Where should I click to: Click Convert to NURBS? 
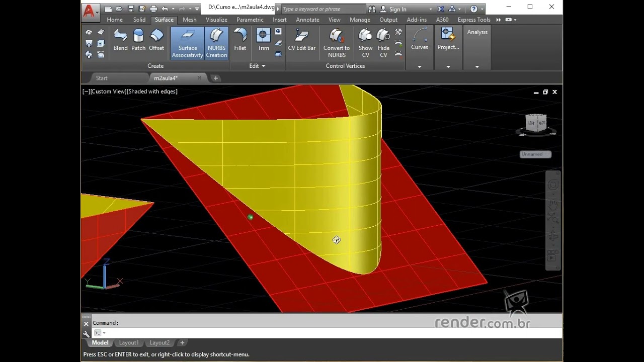coord(337,43)
